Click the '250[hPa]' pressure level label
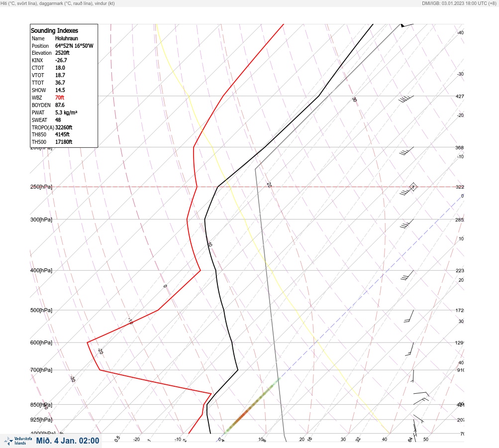 pyautogui.click(x=41, y=187)
